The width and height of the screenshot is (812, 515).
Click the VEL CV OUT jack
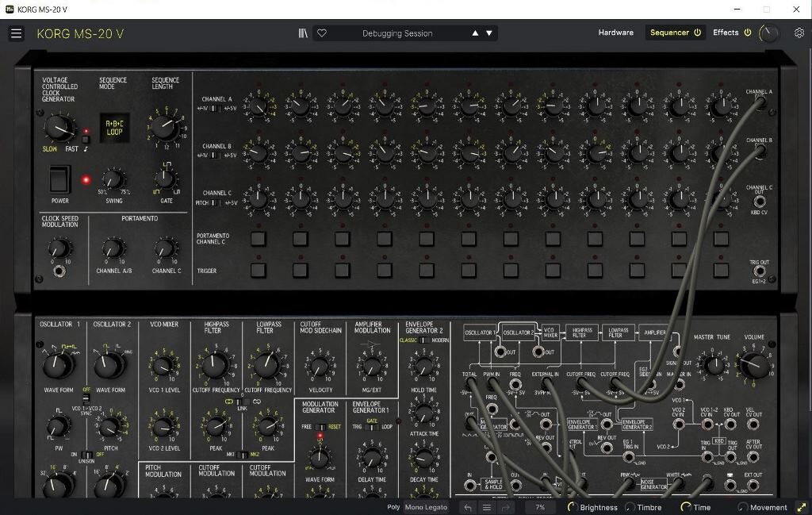pyautogui.click(x=753, y=425)
